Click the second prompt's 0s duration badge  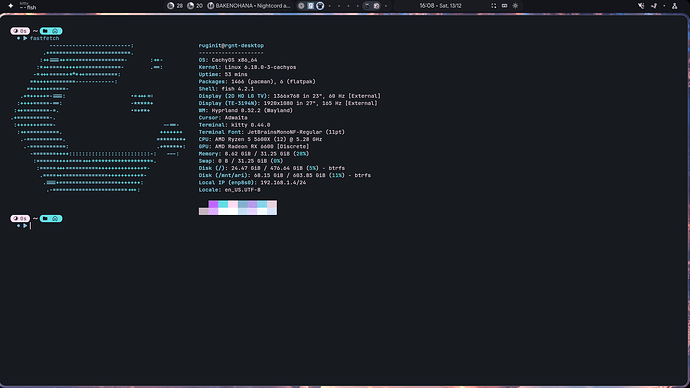click(x=20, y=218)
